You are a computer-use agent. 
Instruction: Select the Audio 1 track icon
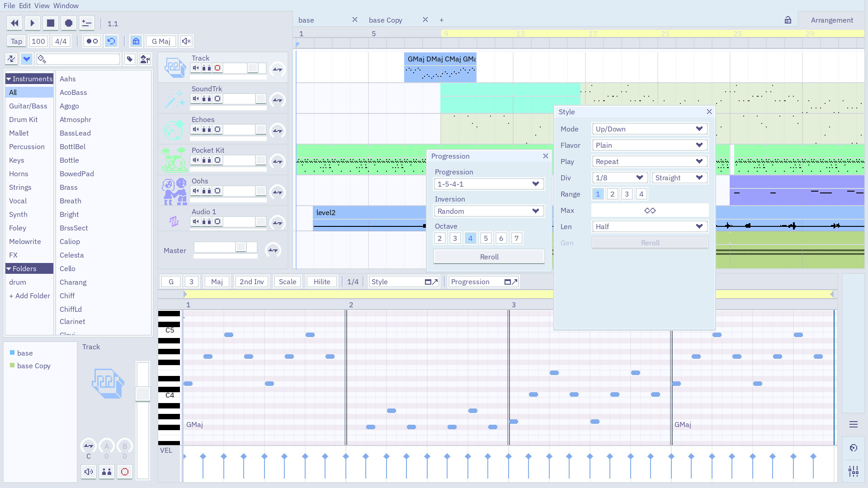point(175,221)
